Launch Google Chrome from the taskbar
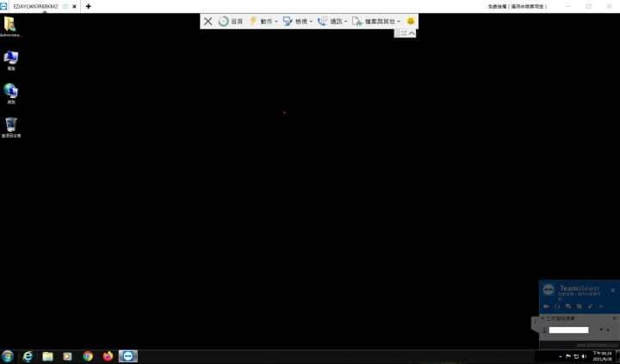This screenshot has width=620, height=364. (x=88, y=356)
